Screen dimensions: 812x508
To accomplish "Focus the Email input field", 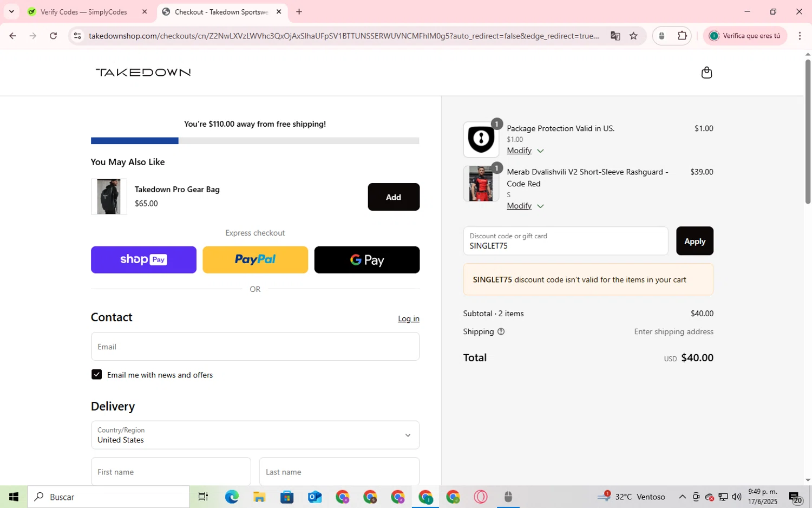I will [255, 347].
